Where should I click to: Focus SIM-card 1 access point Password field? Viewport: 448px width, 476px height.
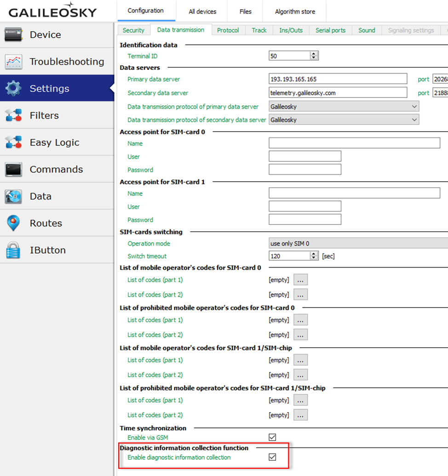[305, 219]
